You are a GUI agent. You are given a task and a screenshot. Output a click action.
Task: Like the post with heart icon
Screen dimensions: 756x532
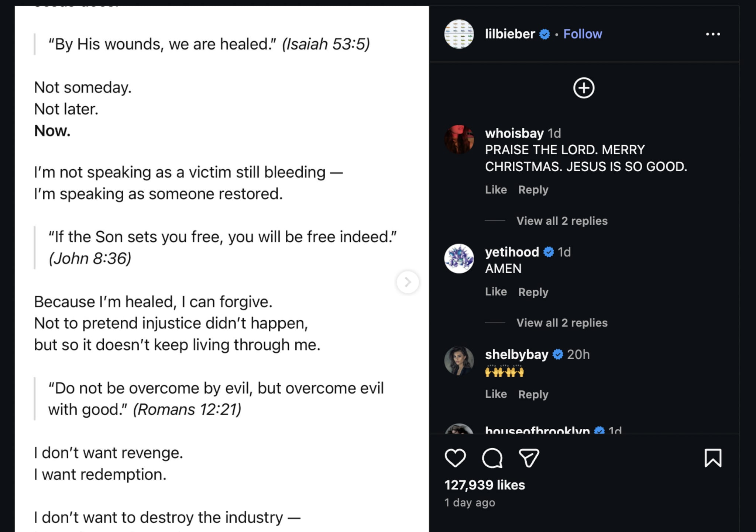[x=455, y=458]
